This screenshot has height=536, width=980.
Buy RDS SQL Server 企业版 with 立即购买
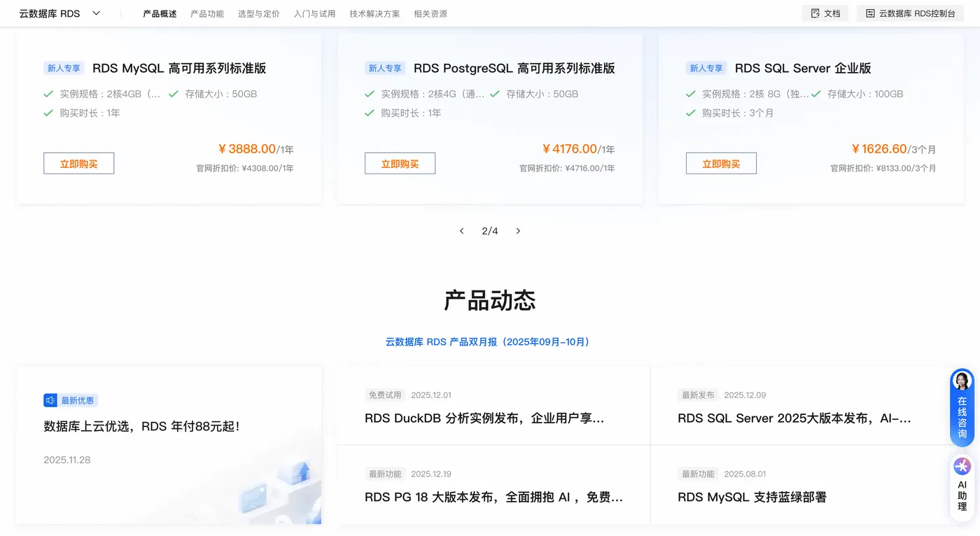(721, 164)
